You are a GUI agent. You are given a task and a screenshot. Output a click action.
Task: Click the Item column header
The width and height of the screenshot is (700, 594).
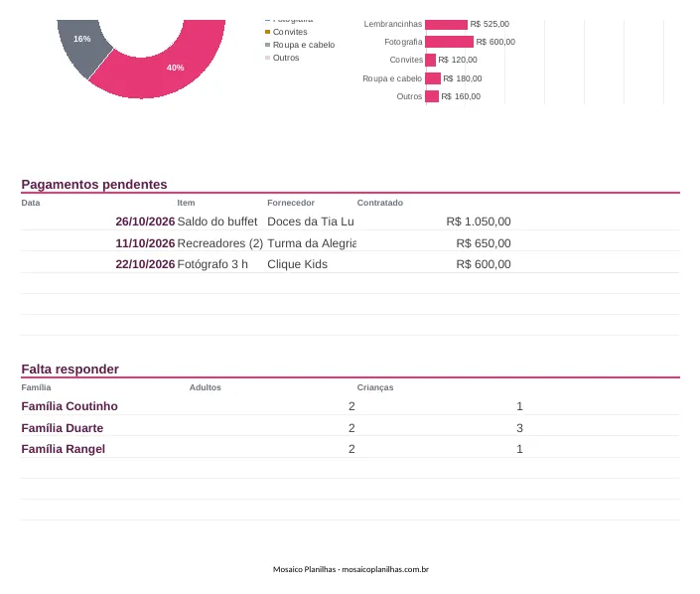click(186, 203)
